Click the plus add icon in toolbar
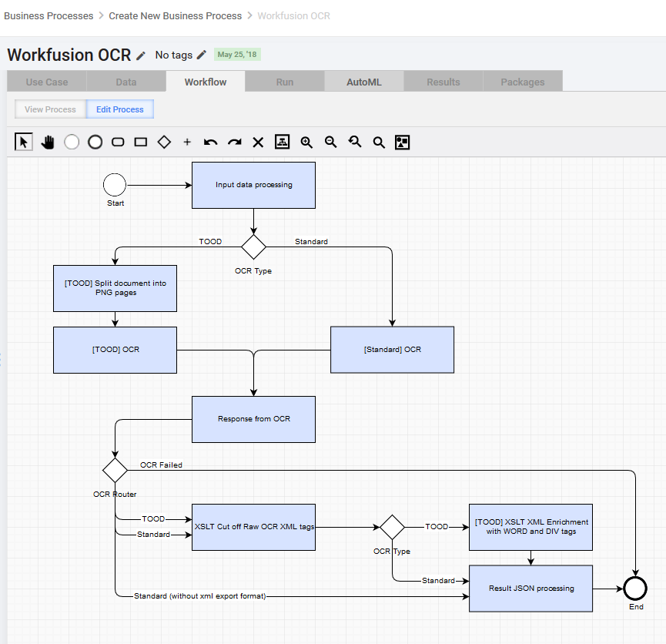The height and width of the screenshot is (644, 666). click(187, 142)
